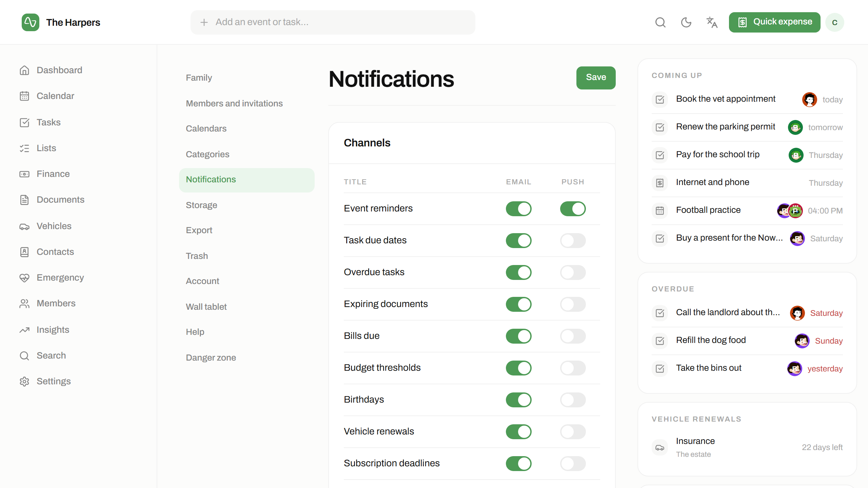Toggle email for Birthdays
This screenshot has height=488, width=868.
tap(519, 400)
